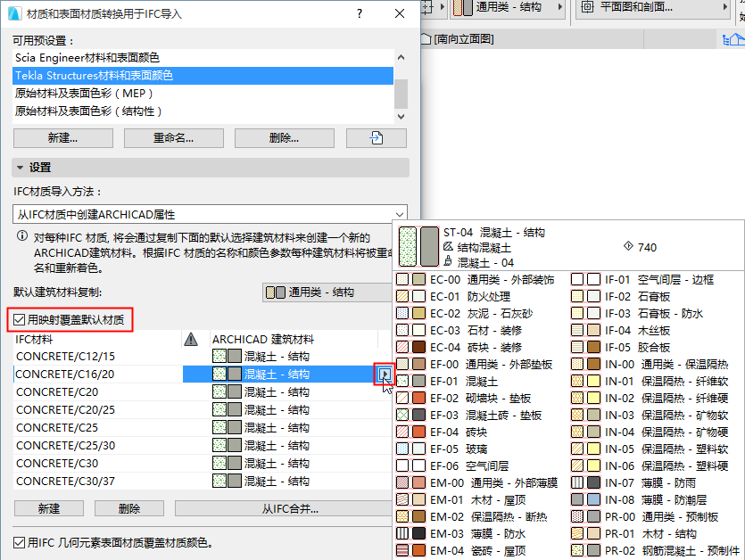Click EM-04 瓷砖 - 屋顶 hatch icon
Image resolution: width=745 pixels, height=560 pixels.
point(402,550)
